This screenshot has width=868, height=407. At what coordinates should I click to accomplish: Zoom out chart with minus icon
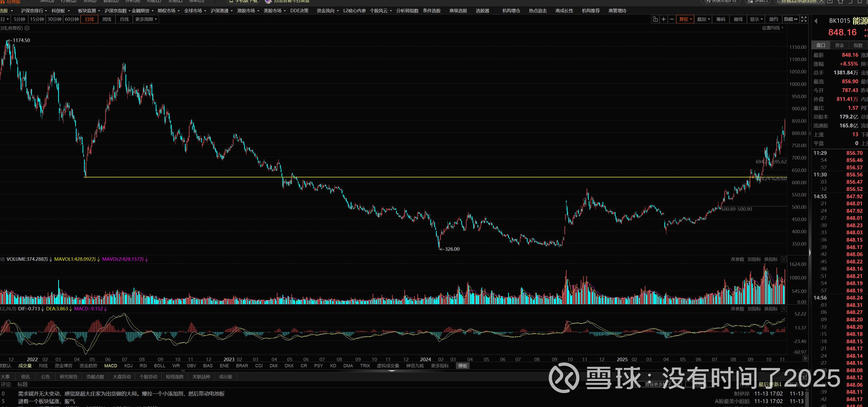(x=672, y=19)
